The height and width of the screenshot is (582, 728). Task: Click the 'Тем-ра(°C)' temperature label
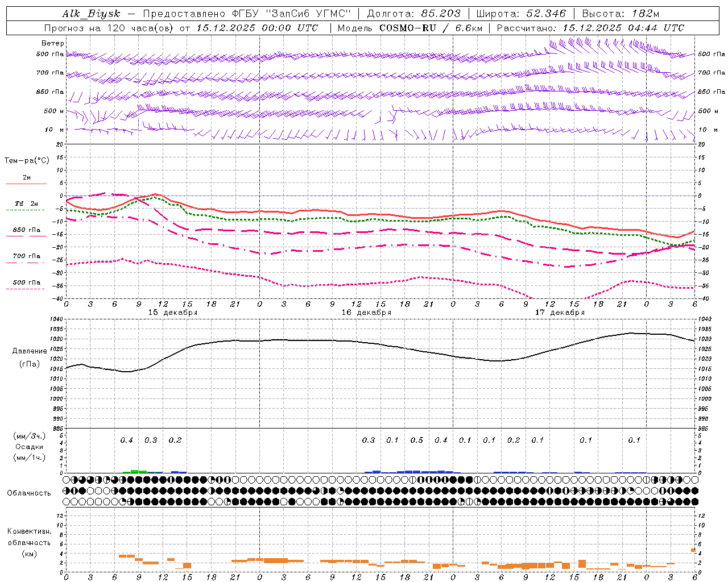click(x=27, y=161)
